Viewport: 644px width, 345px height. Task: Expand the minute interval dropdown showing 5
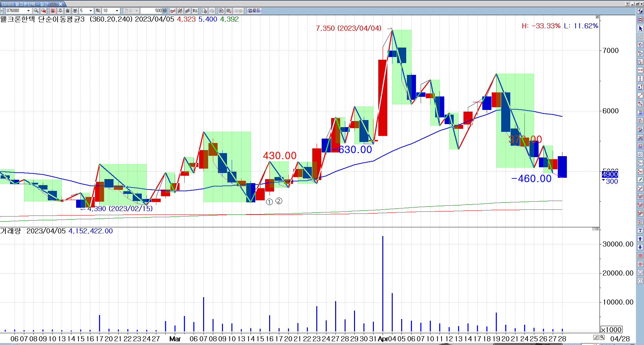(x=91, y=11)
